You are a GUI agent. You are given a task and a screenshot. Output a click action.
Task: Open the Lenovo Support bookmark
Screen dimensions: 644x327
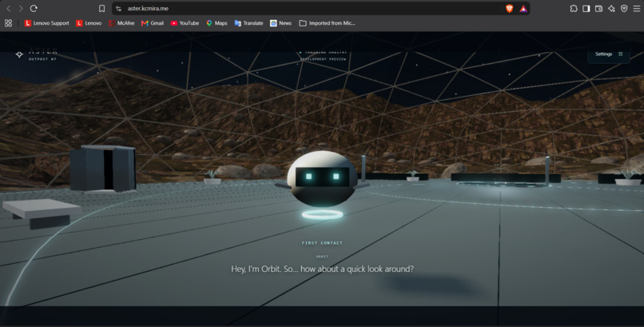(47, 23)
